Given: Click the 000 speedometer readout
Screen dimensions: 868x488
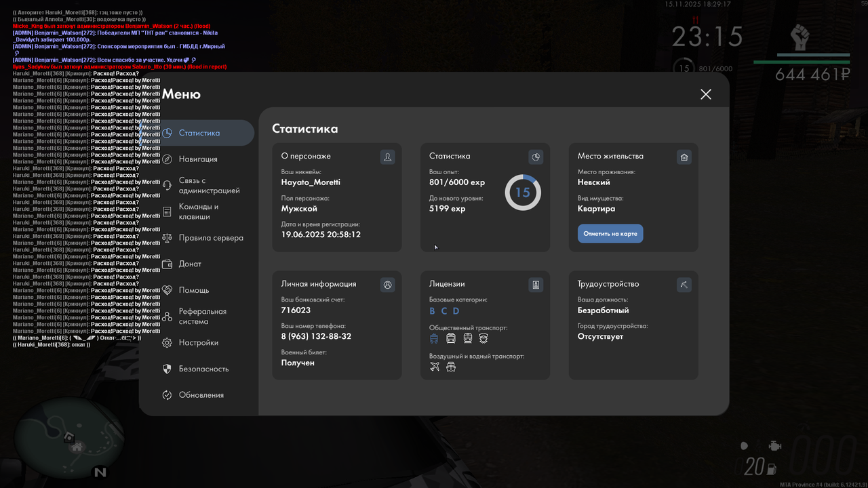Looking at the screenshot, I should point(823,455).
